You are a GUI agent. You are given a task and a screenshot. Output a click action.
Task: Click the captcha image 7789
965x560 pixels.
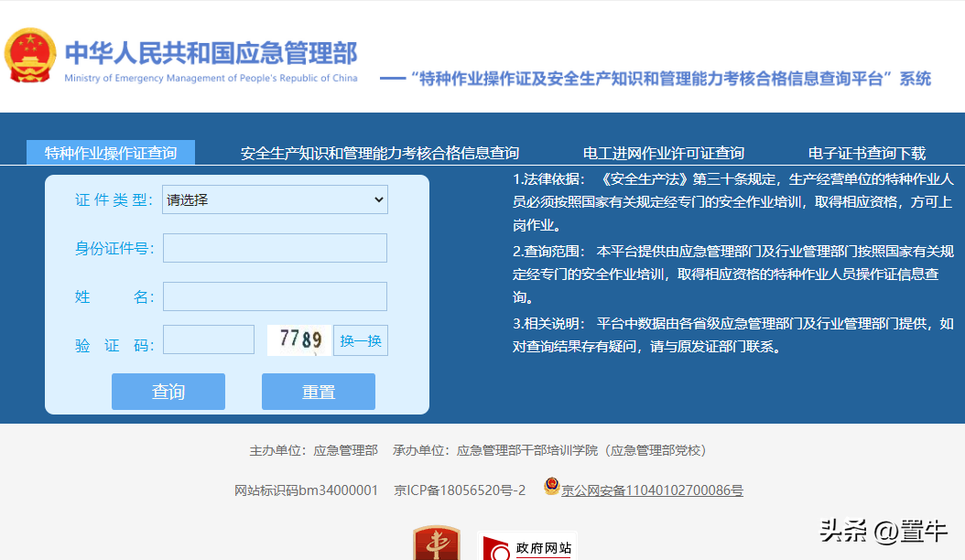[299, 340]
